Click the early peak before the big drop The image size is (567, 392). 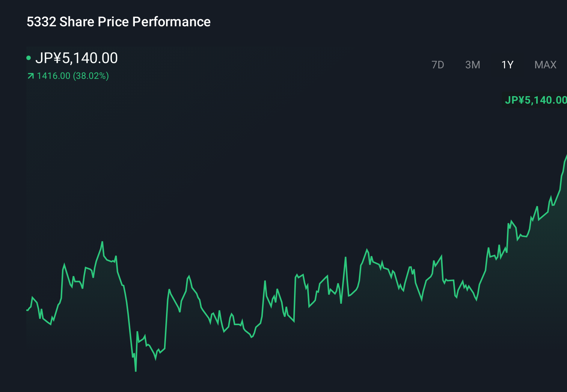point(102,242)
